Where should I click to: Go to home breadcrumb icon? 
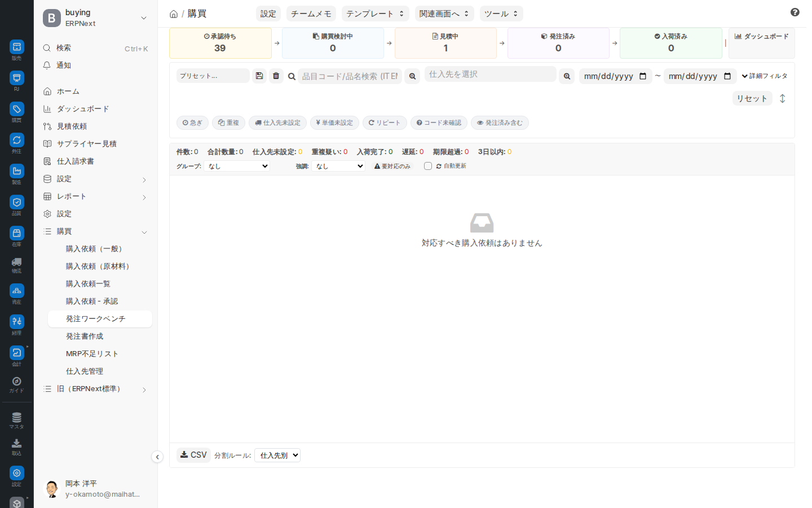pos(174,14)
